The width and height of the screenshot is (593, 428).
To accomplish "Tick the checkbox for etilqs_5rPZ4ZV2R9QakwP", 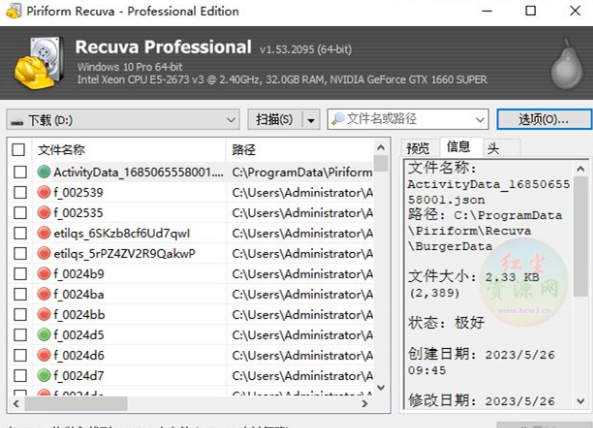I will [20, 253].
